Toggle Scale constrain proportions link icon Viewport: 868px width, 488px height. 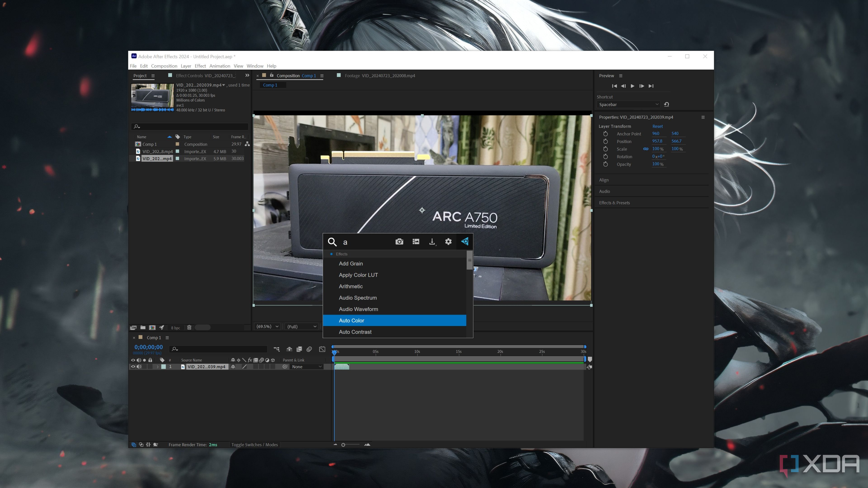646,149
